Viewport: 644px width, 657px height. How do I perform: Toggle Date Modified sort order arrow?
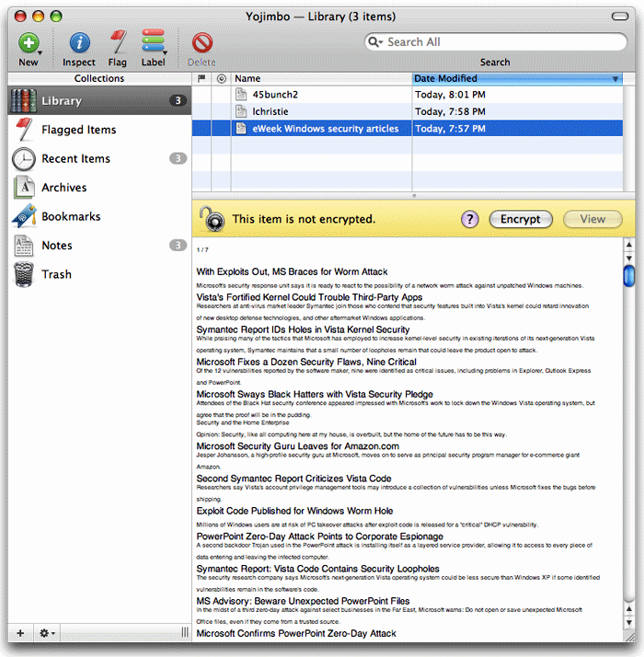[x=615, y=79]
